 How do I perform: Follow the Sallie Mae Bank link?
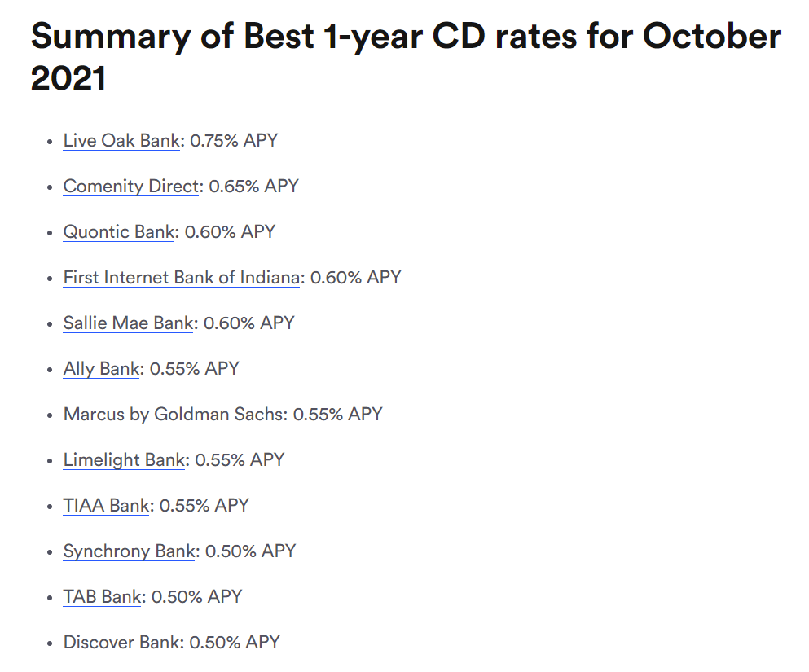point(129,323)
